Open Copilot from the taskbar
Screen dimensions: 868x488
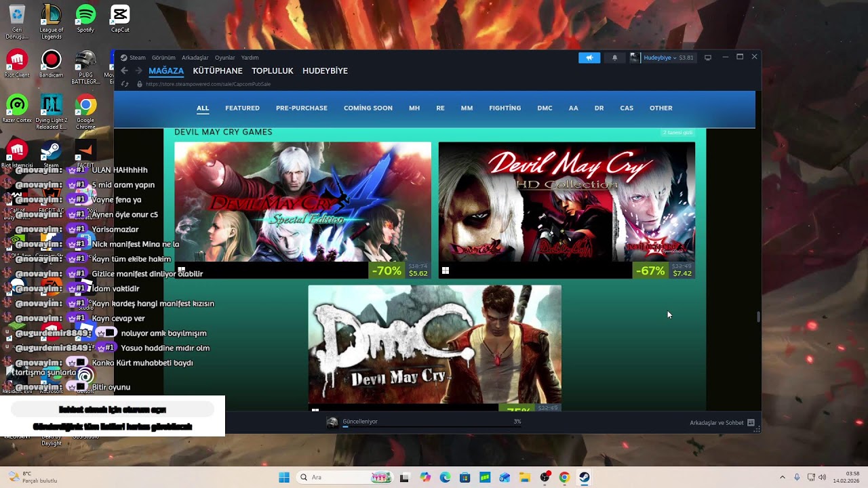(425, 477)
